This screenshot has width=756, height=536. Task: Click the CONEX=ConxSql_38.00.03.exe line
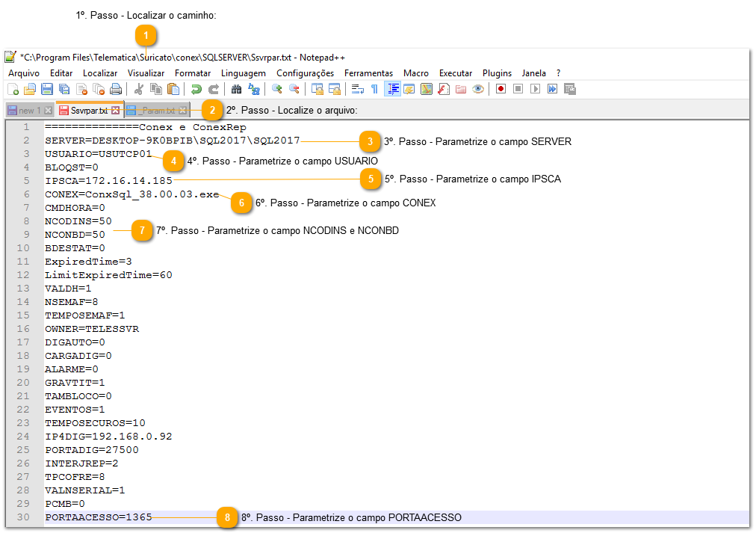131,194
